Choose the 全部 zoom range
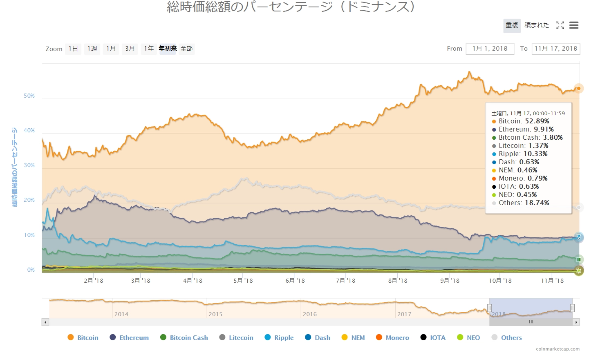Viewport: 589px width, 364px height. pyautogui.click(x=187, y=49)
